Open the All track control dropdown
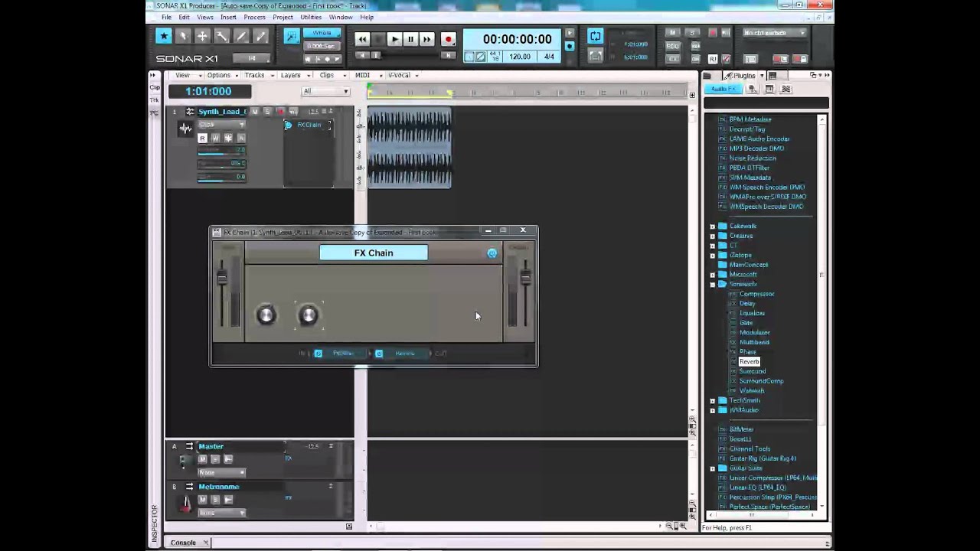This screenshot has height=551, width=980. tap(325, 91)
